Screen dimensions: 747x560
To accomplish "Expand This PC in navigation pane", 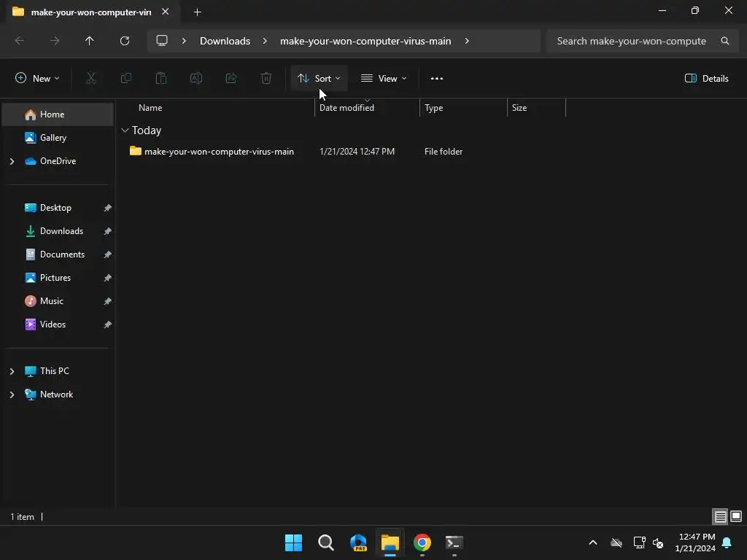I will [12, 371].
